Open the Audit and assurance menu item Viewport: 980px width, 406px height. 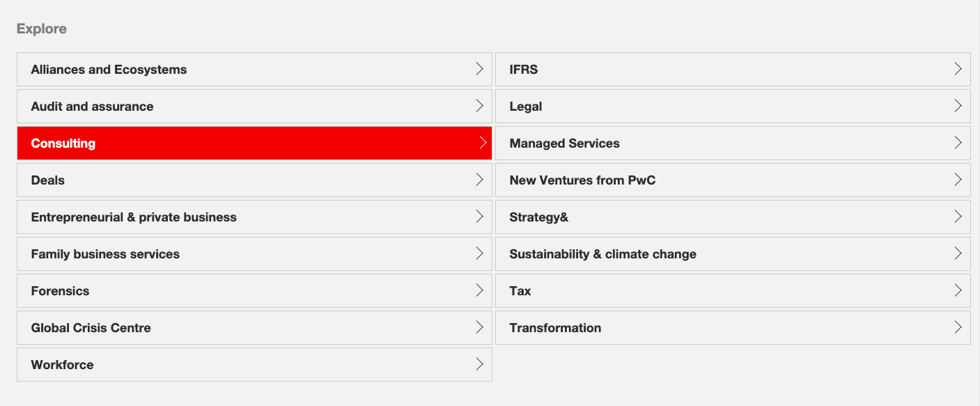tap(92, 107)
